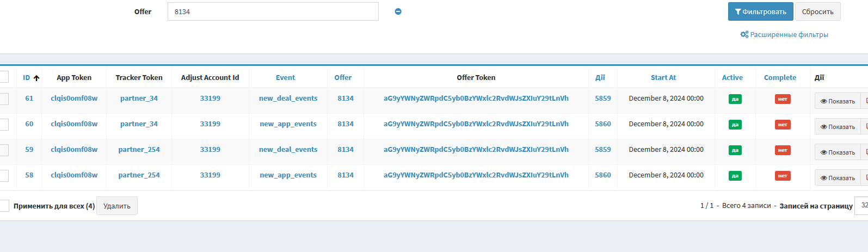868x252 pixels.
Task: Open Дії value 5859 in row 59
Action: click(603, 150)
